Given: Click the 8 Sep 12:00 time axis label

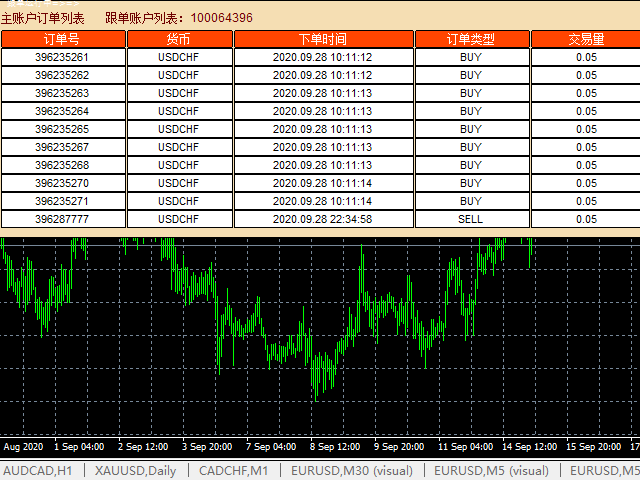Looking at the screenshot, I should [335, 447].
